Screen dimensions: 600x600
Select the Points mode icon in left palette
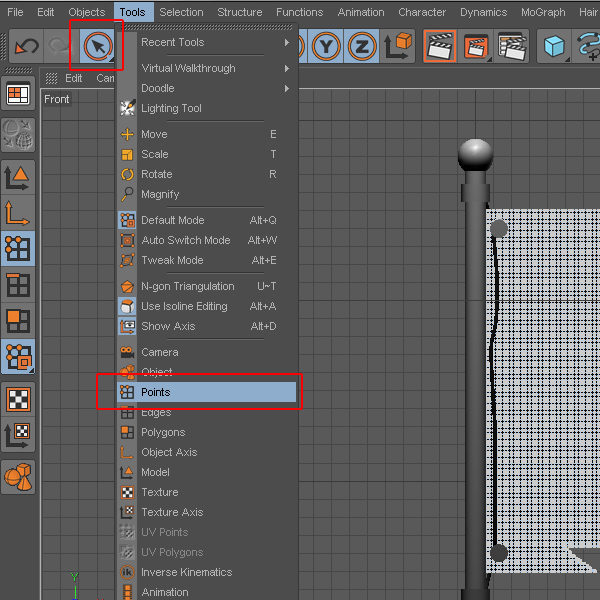[18, 248]
